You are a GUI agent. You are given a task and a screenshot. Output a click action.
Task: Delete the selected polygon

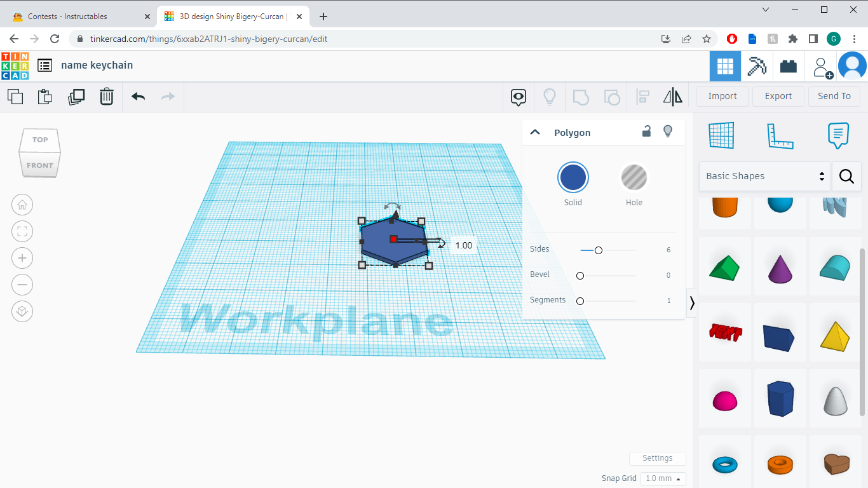(107, 97)
